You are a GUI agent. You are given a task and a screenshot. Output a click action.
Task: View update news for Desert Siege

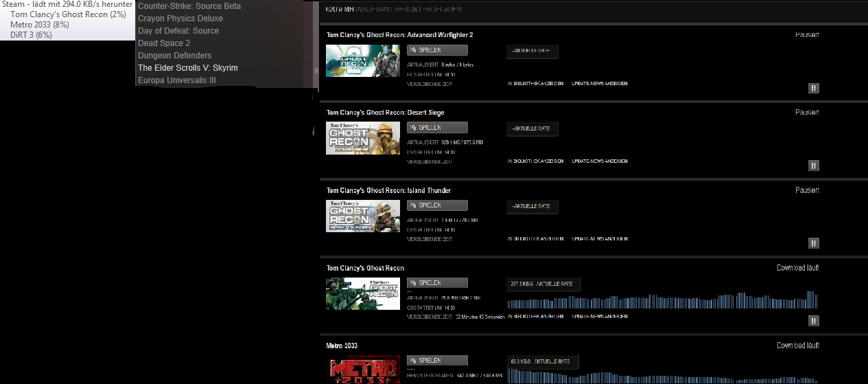tap(600, 161)
